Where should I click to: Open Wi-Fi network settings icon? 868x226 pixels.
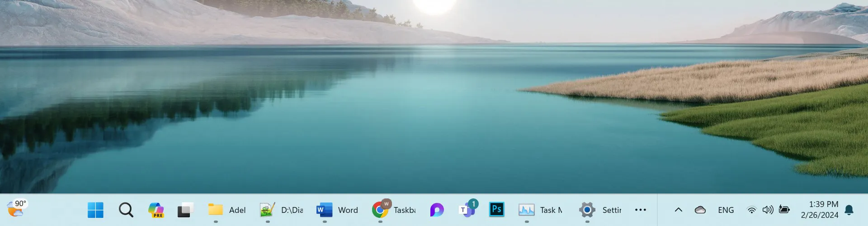point(751,210)
